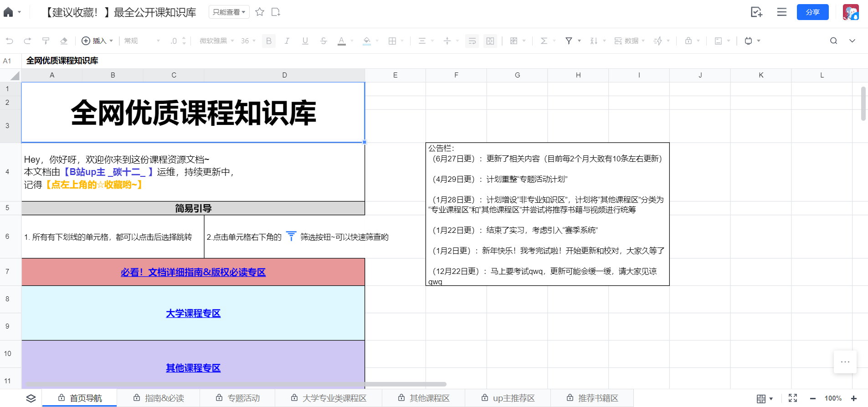
Task: Toggle merge cells button
Action: 490,41
